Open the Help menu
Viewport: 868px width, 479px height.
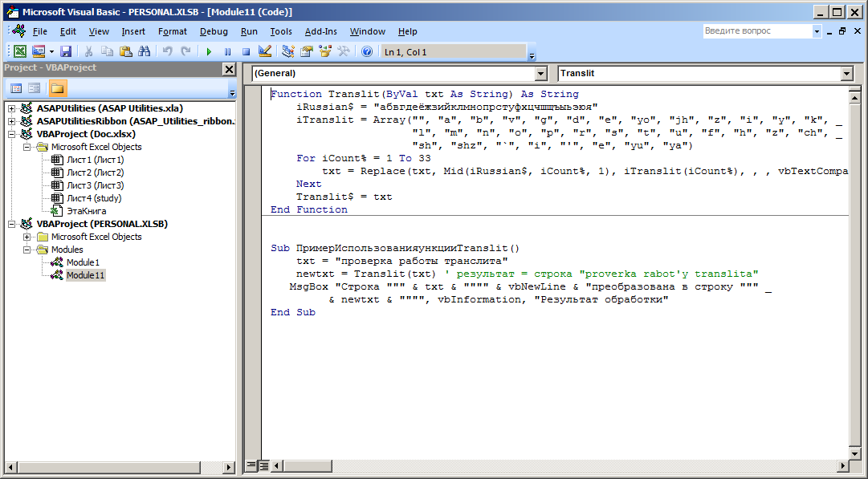tap(407, 31)
